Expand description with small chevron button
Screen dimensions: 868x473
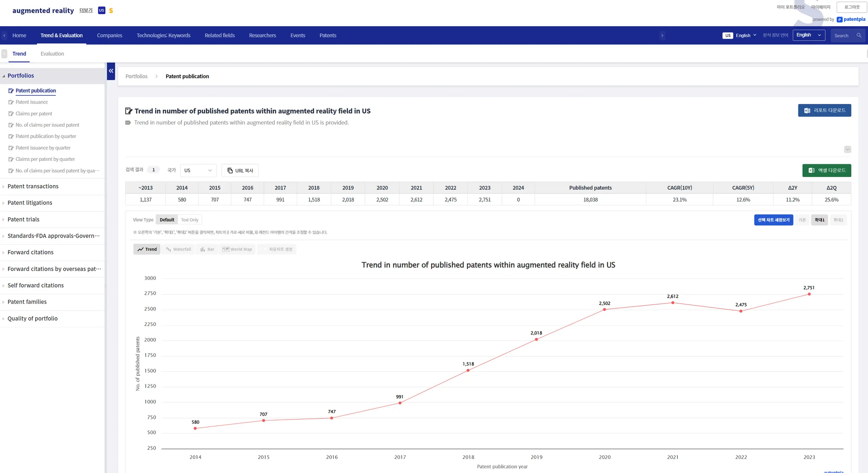click(847, 149)
